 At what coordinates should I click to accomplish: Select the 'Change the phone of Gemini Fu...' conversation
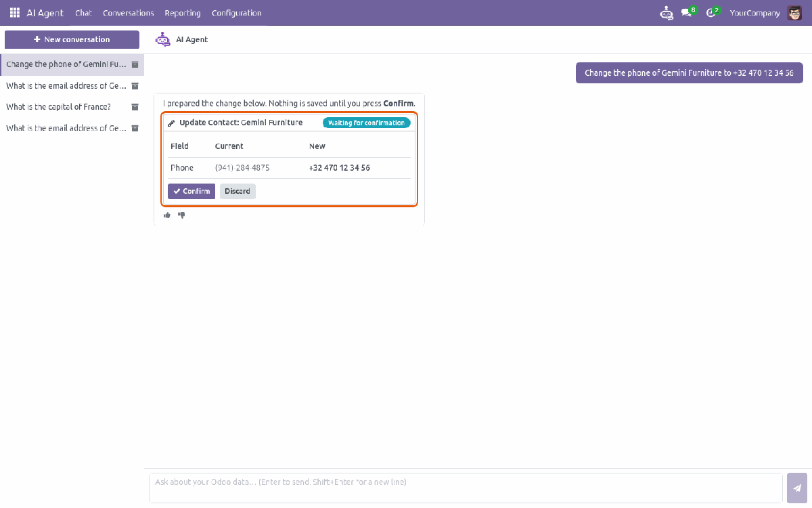pyautogui.click(x=66, y=64)
